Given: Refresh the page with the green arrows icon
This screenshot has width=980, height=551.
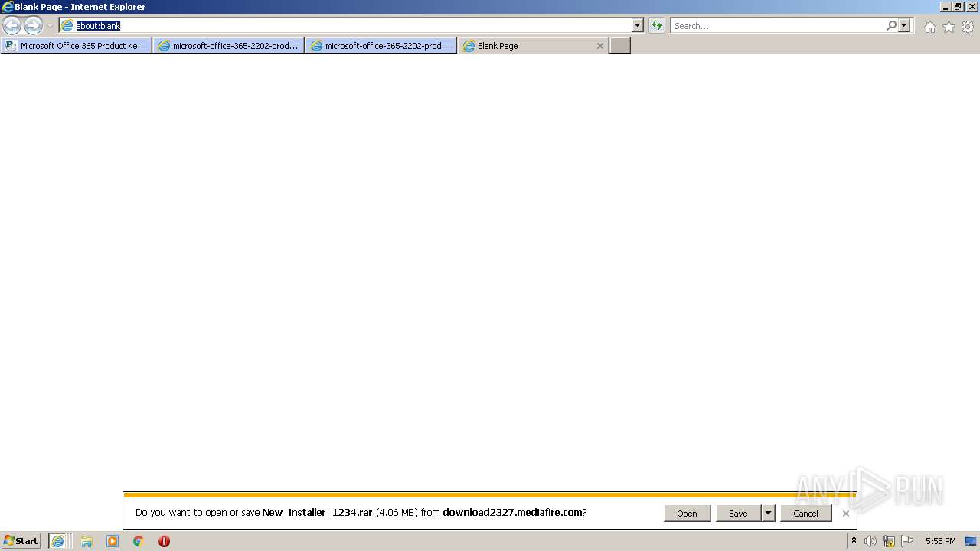Looking at the screenshot, I should tap(656, 25).
